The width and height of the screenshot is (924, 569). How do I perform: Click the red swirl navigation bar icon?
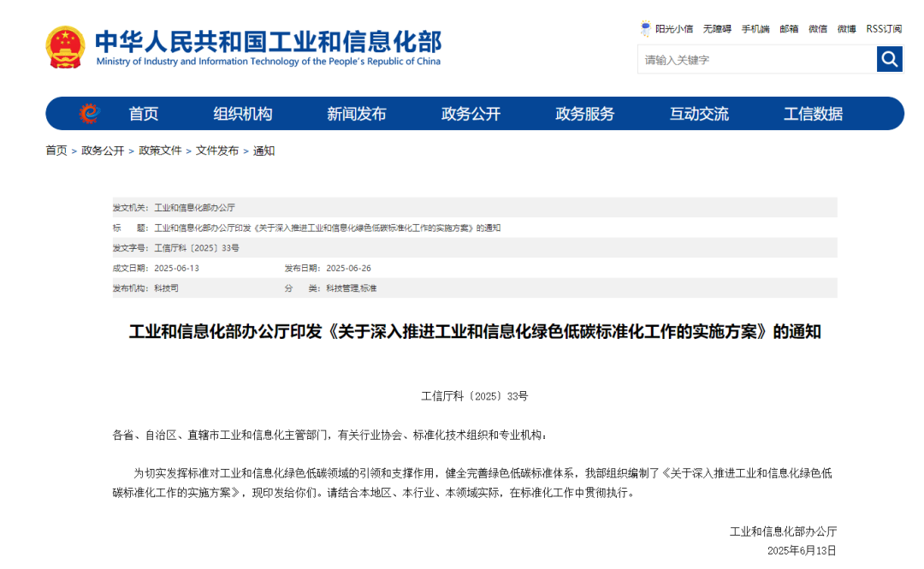tap(90, 114)
